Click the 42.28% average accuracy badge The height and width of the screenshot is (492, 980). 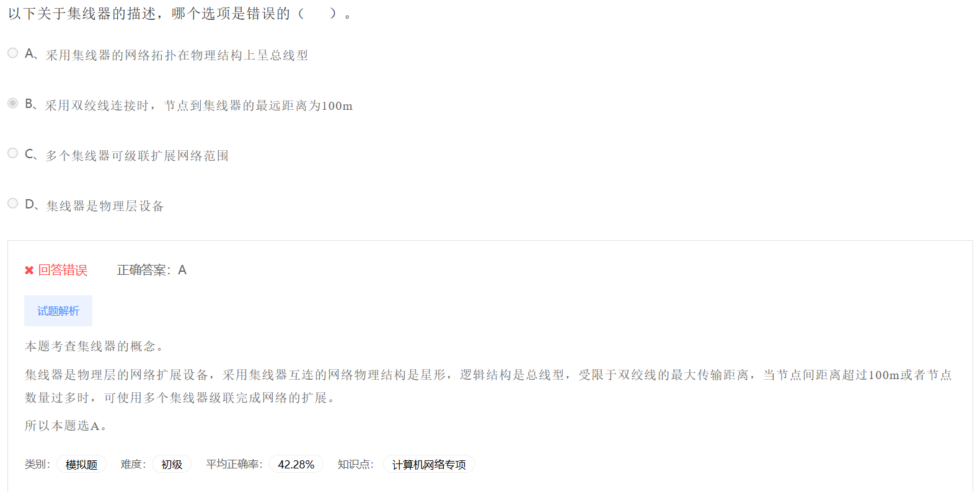pos(296,464)
